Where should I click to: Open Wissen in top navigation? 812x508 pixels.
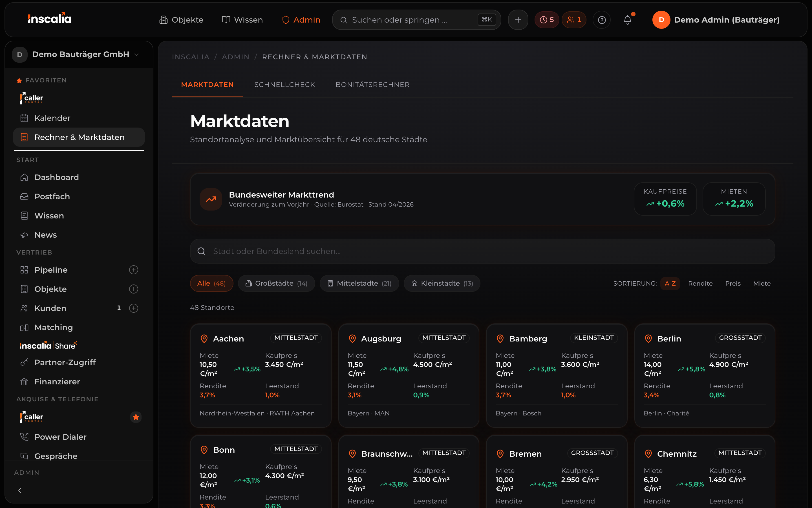(x=242, y=20)
